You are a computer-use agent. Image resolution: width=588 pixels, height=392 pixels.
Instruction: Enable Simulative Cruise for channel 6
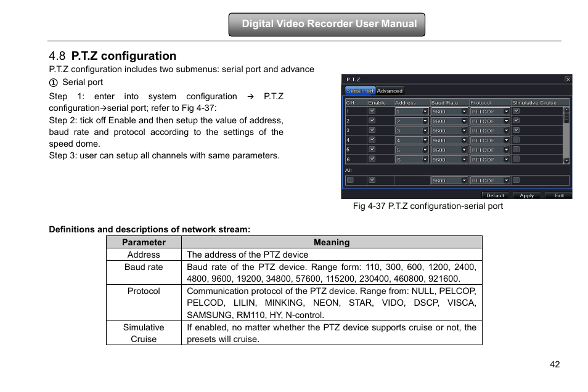pyautogui.click(x=517, y=158)
